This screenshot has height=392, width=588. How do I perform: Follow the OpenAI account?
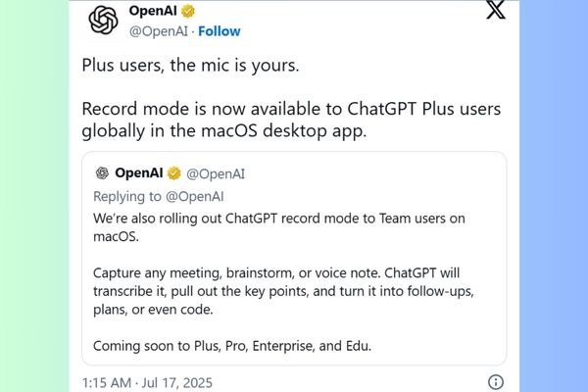click(220, 31)
